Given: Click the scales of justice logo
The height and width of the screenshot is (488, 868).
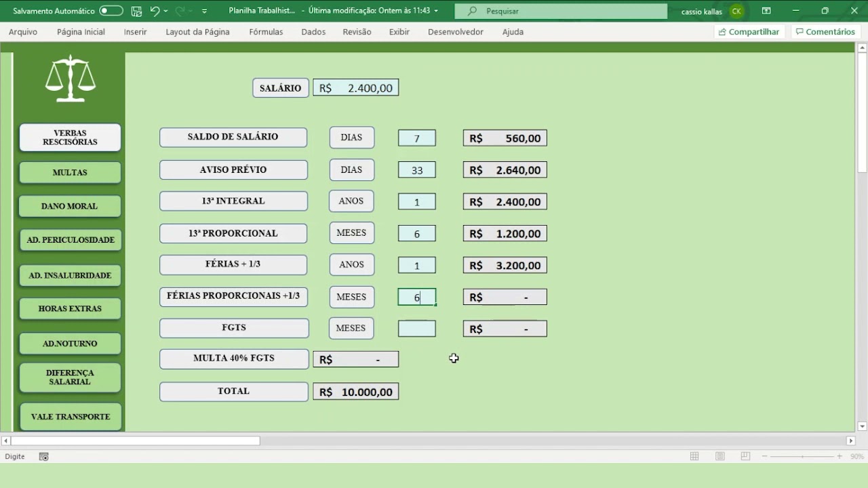Looking at the screenshot, I should (70, 79).
